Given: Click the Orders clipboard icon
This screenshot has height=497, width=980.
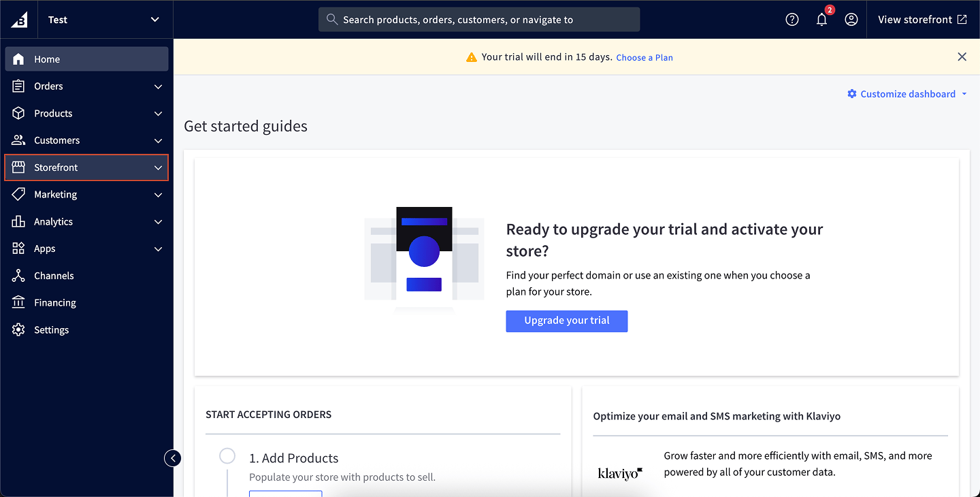Looking at the screenshot, I should pyautogui.click(x=18, y=86).
